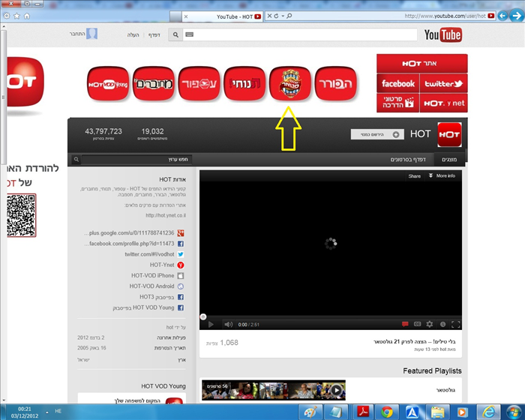Click the העלה upload link
The height and width of the screenshot is (420, 525).
coord(133,34)
